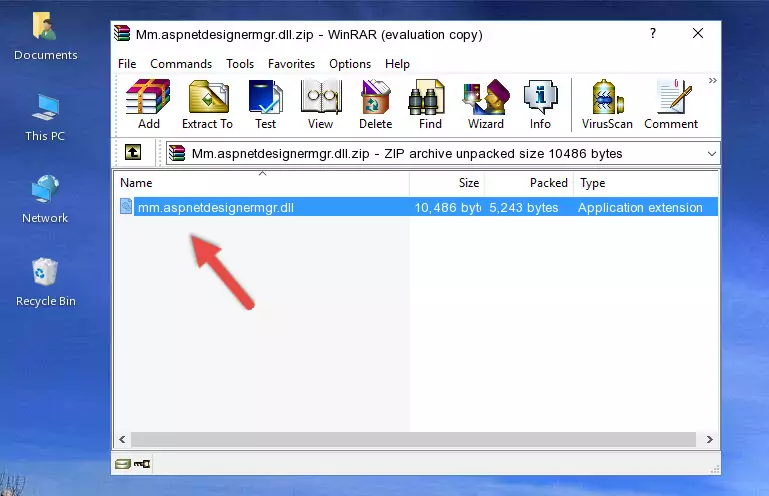Open the Tools menu
The height and width of the screenshot is (496, 769).
pyautogui.click(x=240, y=64)
